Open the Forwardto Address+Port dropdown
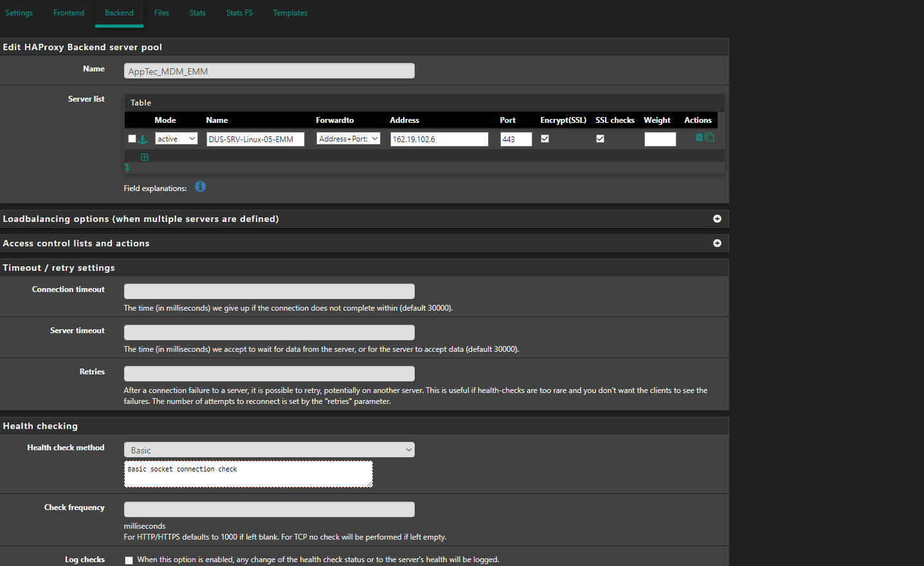The height and width of the screenshot is (566, 924). coord(349,138)
